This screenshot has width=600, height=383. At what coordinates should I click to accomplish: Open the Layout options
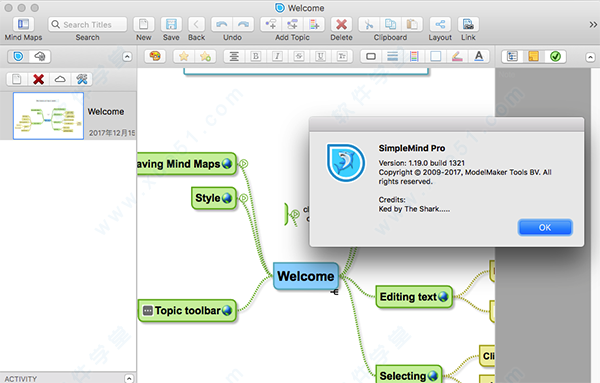(x=440, y=24)
